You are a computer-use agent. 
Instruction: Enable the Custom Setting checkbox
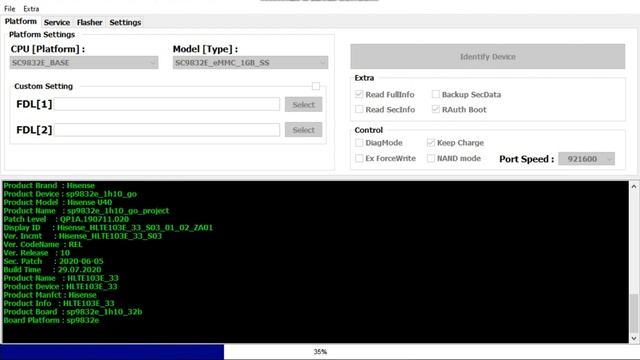click(x=316, y=86)
